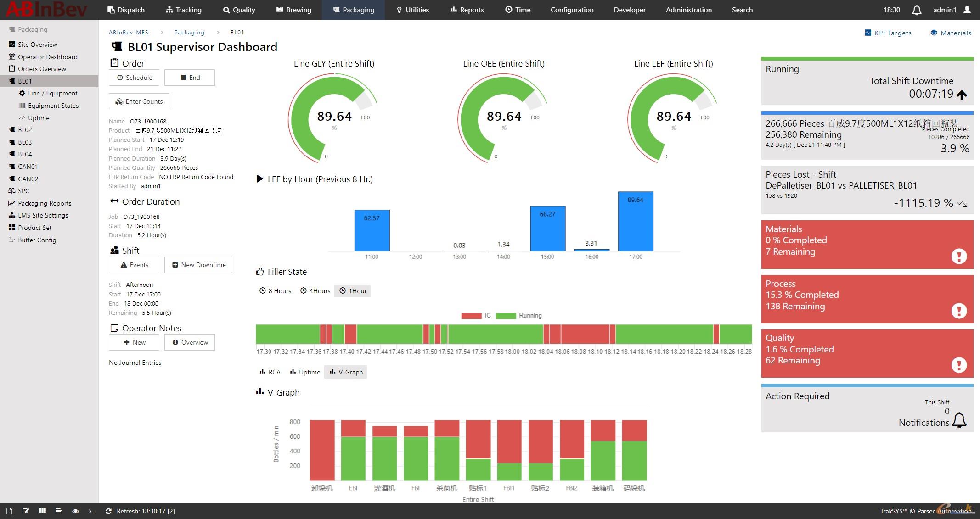980x519 pixels.
Task: Click the KPI Targets link
Action: tap(893, 33)
